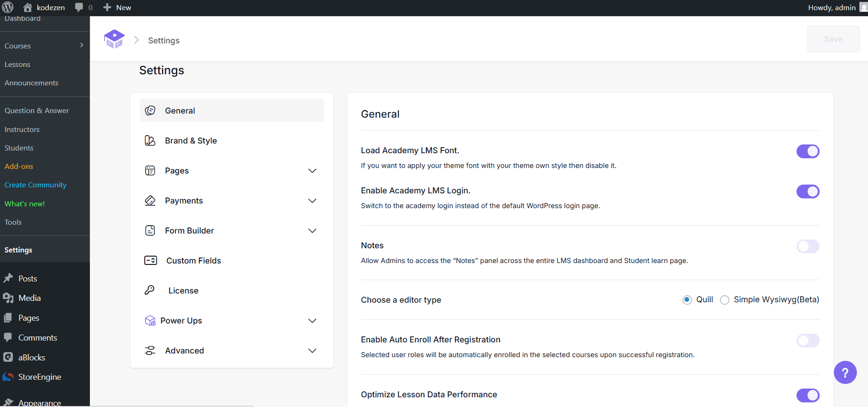The image size is (868, 407).
Task: Click the License key icon
Action: coord(150,290)
